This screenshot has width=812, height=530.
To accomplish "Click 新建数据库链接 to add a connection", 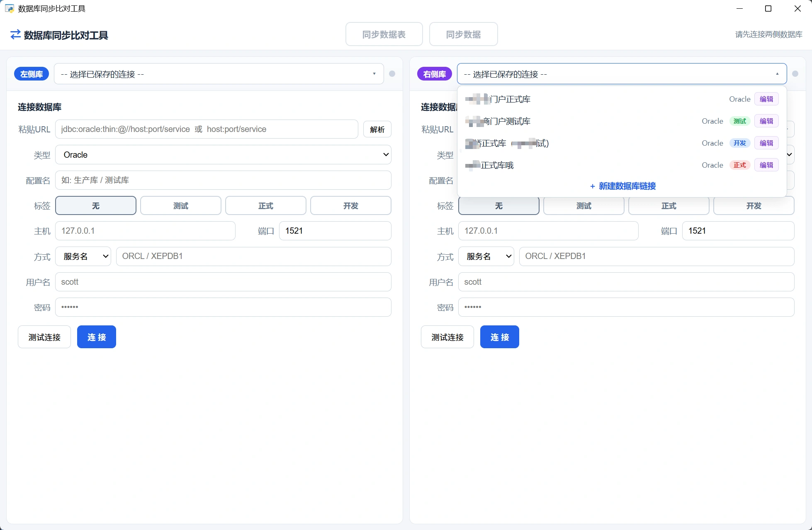I will click(x=623, y=186).
